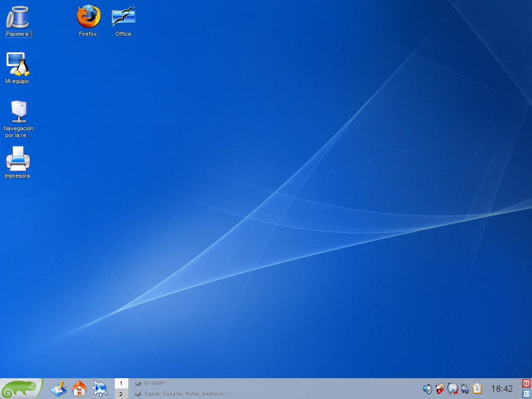Open the volume speaker tray icon
The height and width of the screenshot is (399, 532).
428,389
